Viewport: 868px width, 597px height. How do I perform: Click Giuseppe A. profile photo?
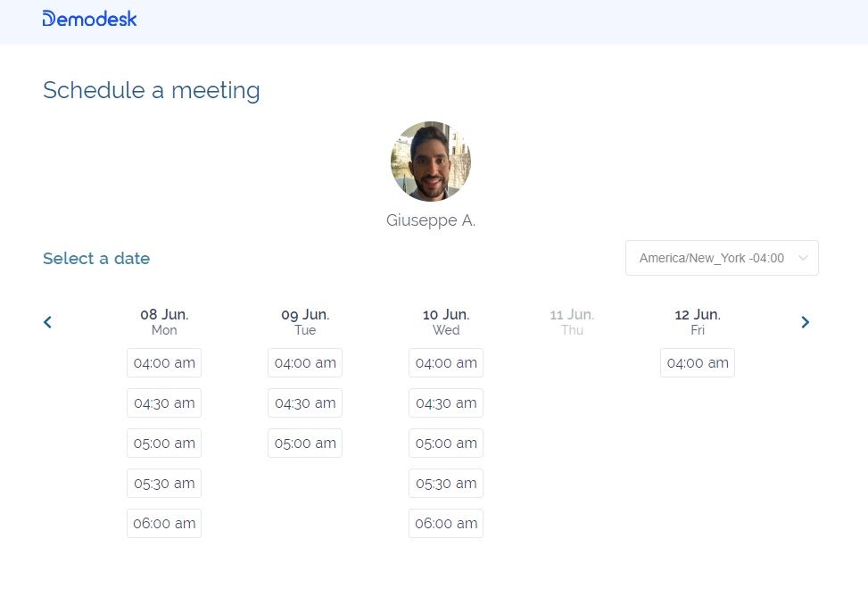click(x=431, y=162)
